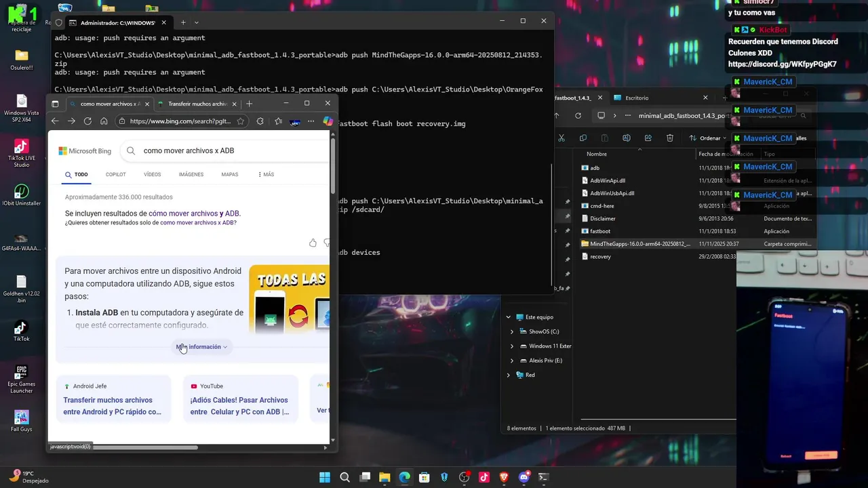Expand the Ordenar sort dropdown

coord(708,138)
